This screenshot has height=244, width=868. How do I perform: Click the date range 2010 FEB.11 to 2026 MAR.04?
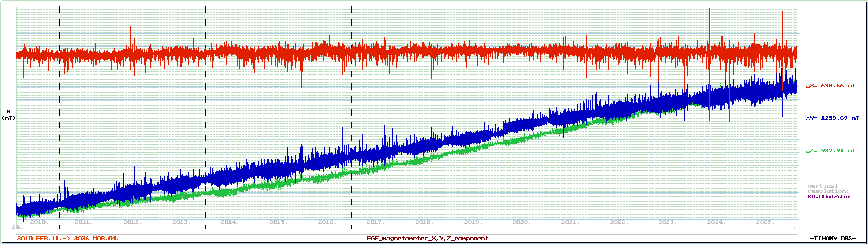pyautogui.click(x=68, y=239)
